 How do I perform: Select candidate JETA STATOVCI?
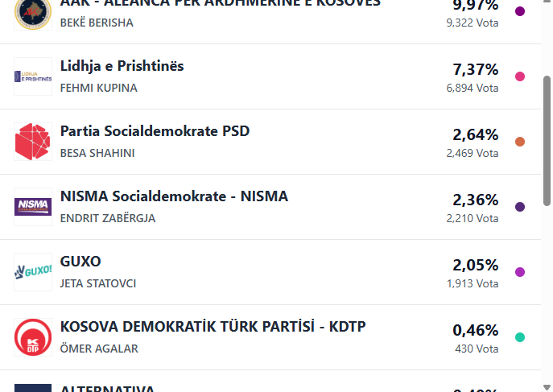coord(98,283)
